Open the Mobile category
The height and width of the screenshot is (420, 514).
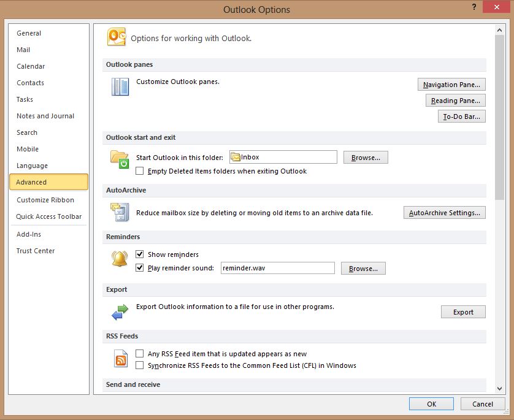49,149
